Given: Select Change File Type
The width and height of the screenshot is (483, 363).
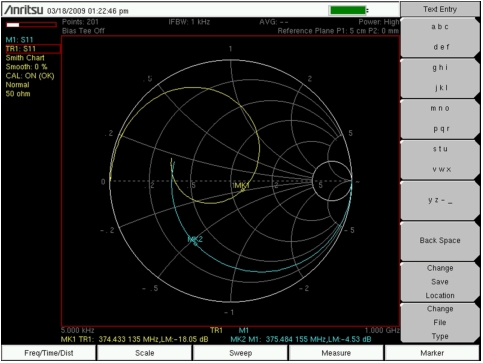Looking at the screenshot, I should (440, 323).
